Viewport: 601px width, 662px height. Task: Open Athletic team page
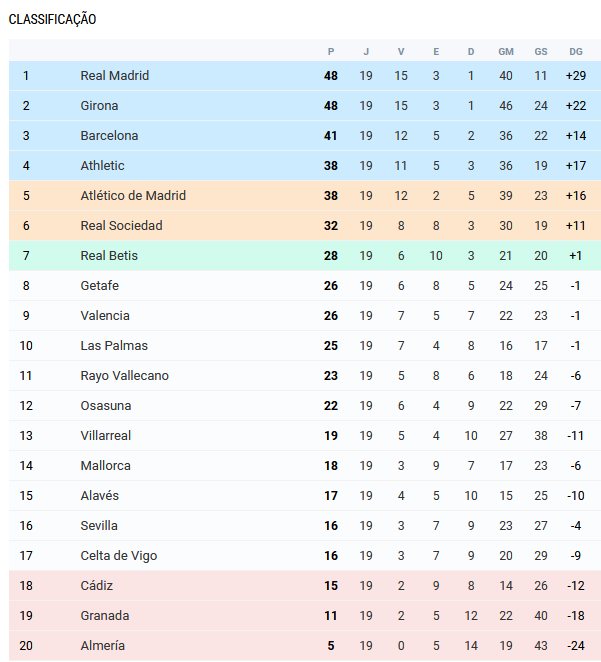[103, 166]
